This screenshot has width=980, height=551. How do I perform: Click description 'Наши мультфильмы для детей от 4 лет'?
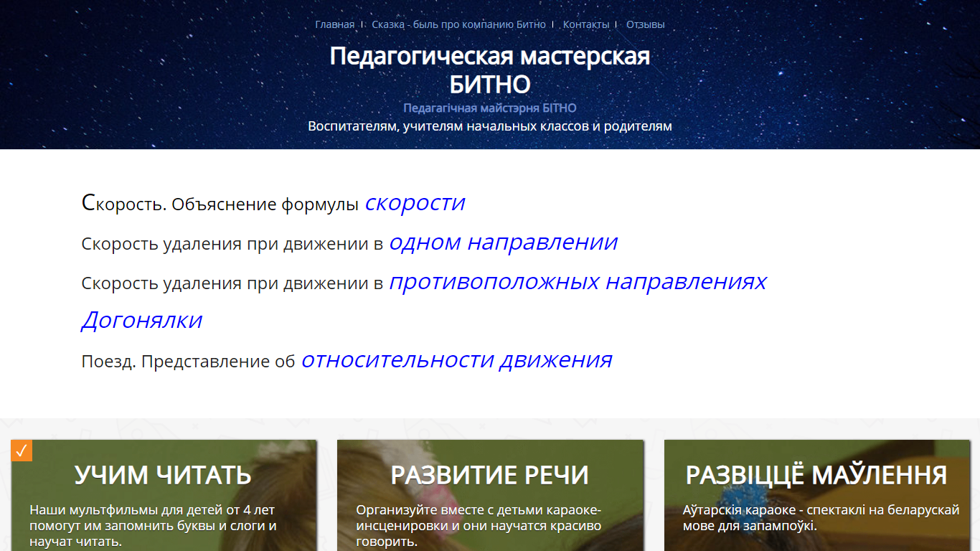[x=152, y=510]
